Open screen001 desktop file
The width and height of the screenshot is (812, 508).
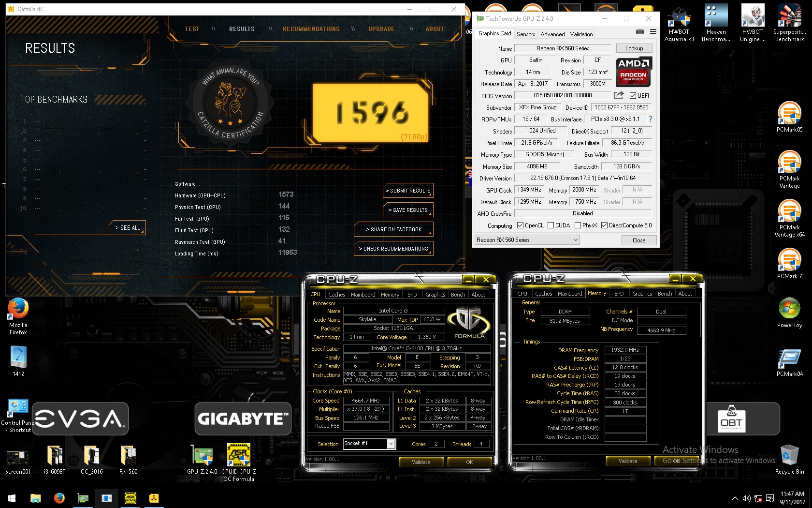pyautogui.click(x=18, y=461)
